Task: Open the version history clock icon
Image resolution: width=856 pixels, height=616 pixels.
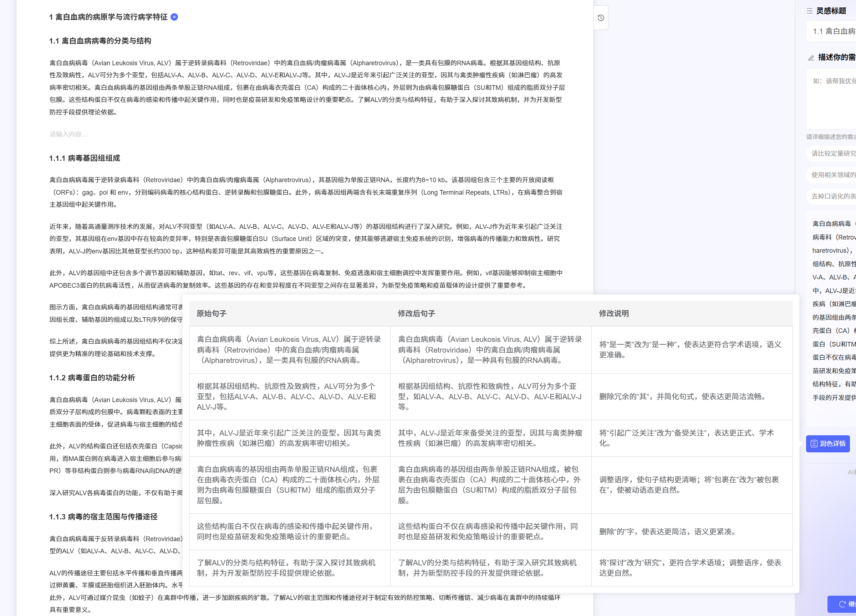Action: (601, 18)
